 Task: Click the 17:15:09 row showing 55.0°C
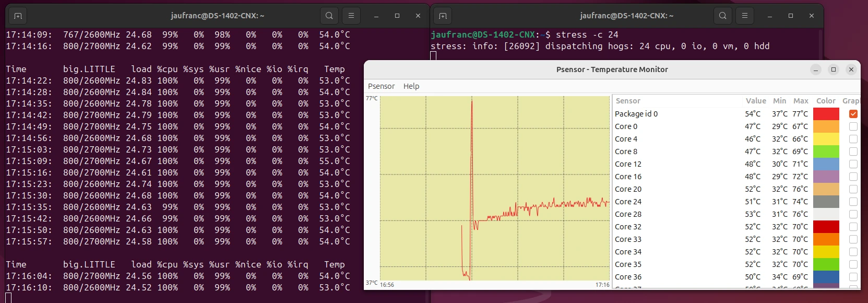pyautogui.click(x=178, y=161)
